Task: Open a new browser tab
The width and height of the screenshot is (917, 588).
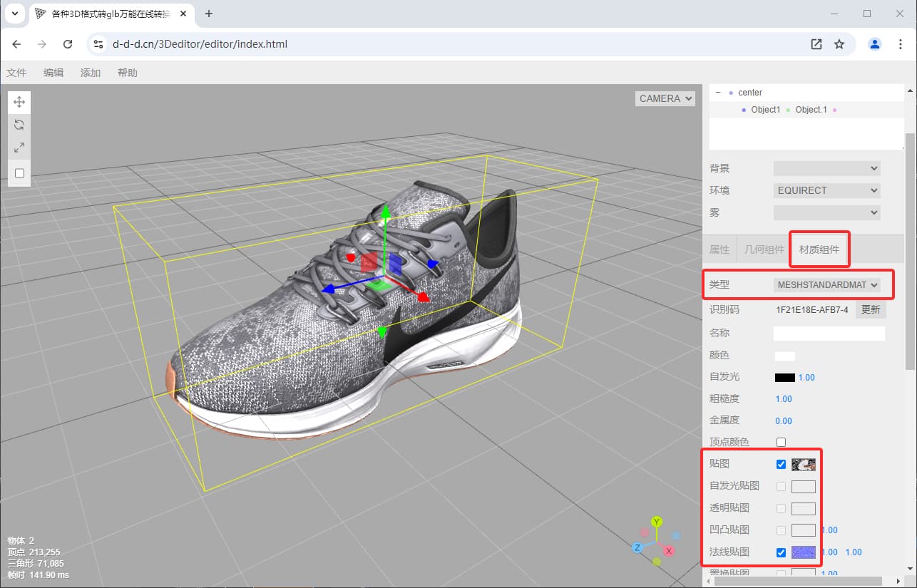Action: click(x=209, y=14)
